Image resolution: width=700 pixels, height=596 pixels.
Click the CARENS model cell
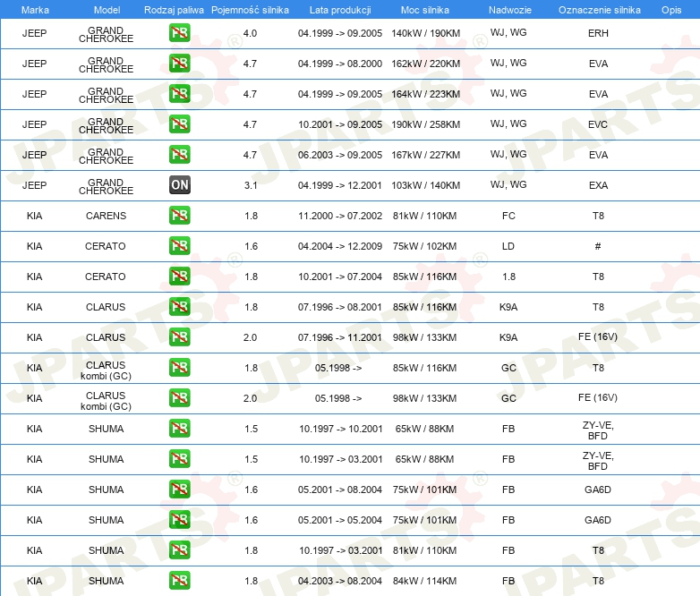pos(107,216)
